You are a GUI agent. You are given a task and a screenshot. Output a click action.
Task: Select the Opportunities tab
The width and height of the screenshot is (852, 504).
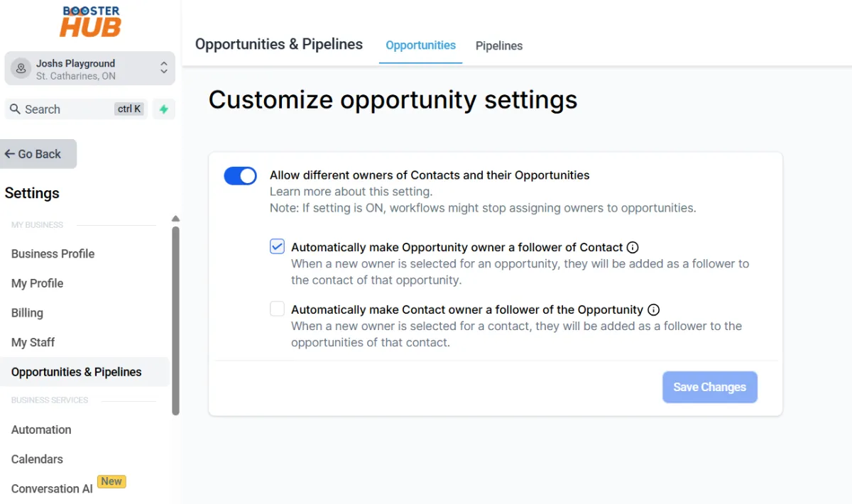pyautogui.click(x=420, y=45)
